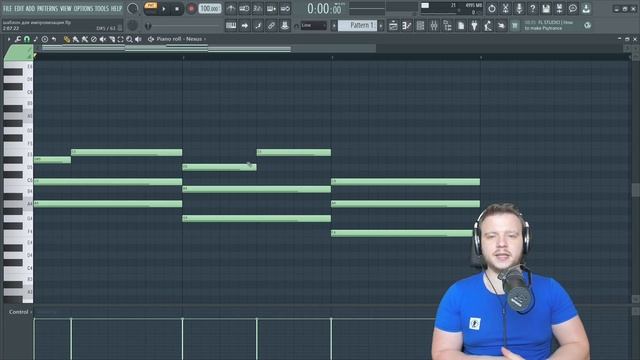Open the tempo tapper
640x360 pixels.
tap(488, 26)
